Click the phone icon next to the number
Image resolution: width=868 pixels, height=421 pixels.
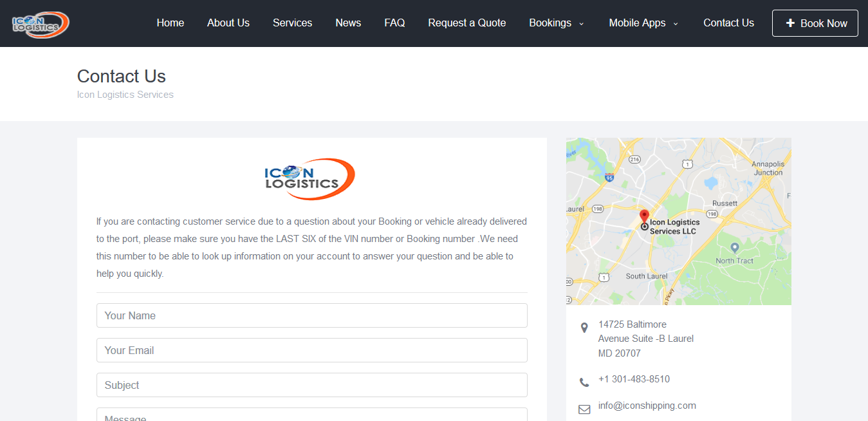[x=584, y=381]
